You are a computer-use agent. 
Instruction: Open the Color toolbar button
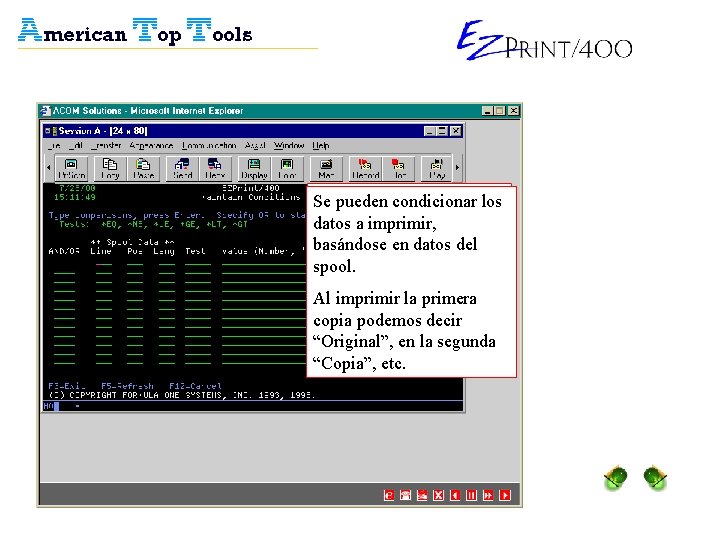click(287, 169)
